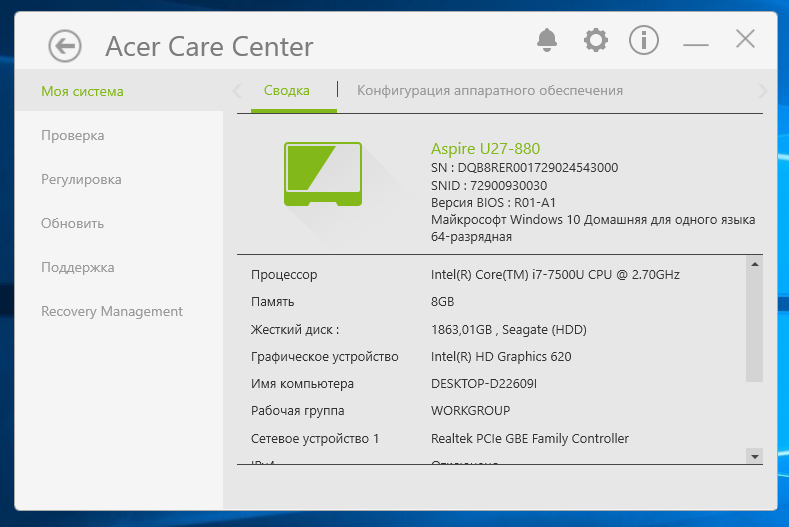
Task: Click the Графическое устройство label
Action: (325, 357)
